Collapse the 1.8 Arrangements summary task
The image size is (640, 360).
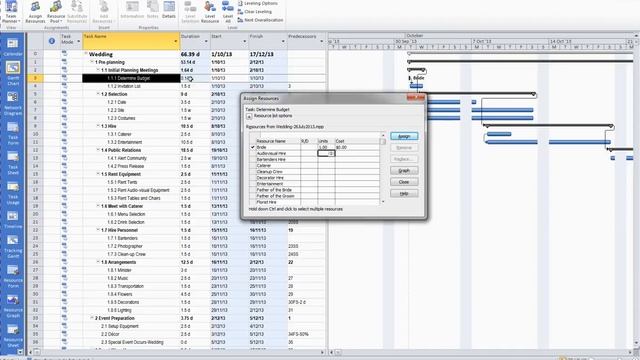(98, 262)
